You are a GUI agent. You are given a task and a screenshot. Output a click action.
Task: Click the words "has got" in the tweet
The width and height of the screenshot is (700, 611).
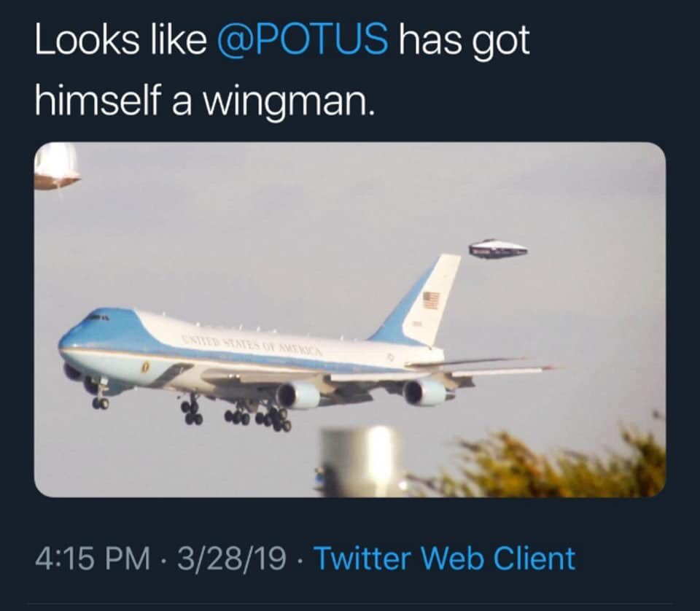(x=464, y=42)
